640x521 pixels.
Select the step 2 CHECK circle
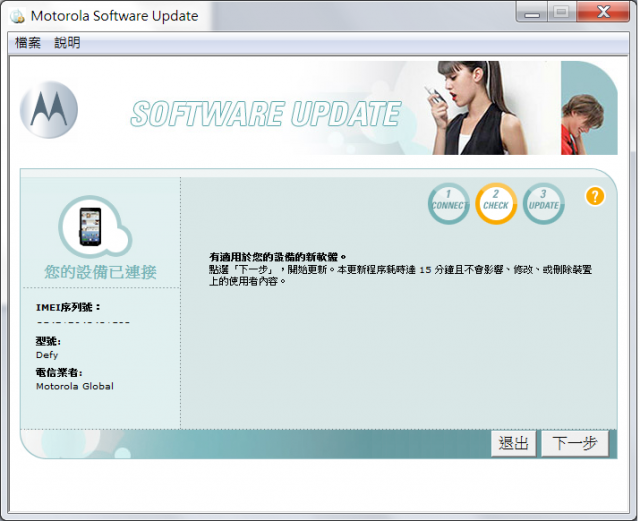pos(496,203)
